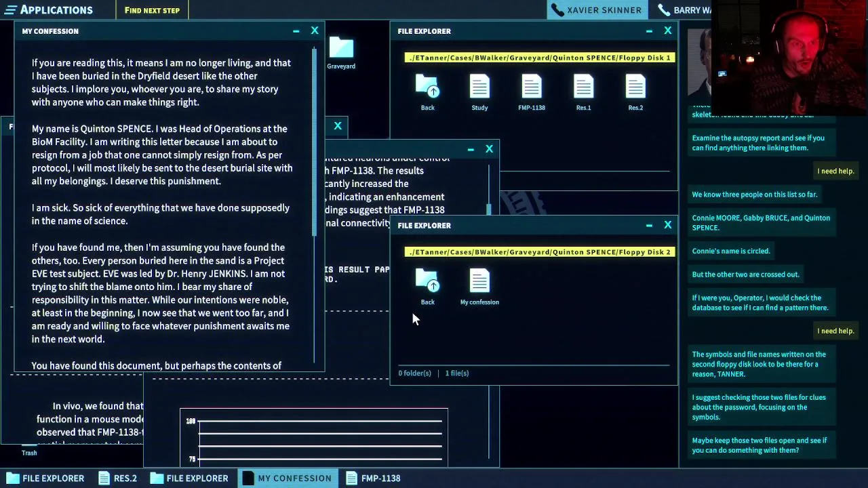The image size is (868, 488).
Task: Click the My Confession window scrollbar
Action: (x=314, y=142)
